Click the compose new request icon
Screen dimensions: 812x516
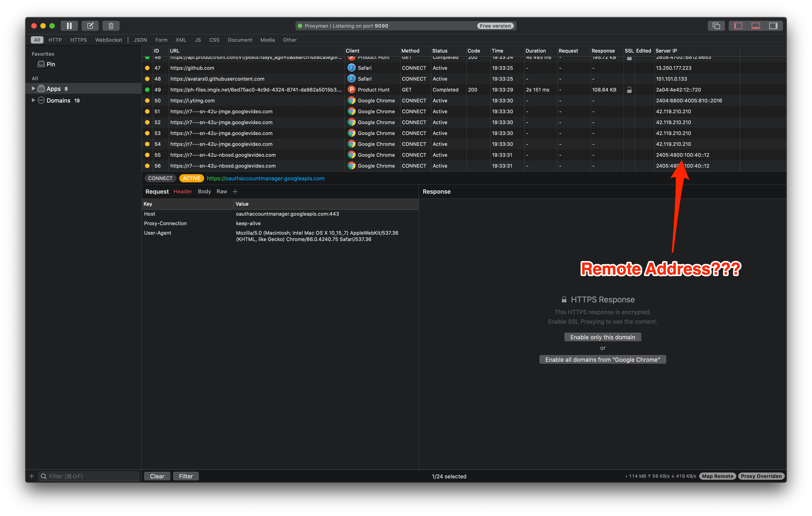90,26
